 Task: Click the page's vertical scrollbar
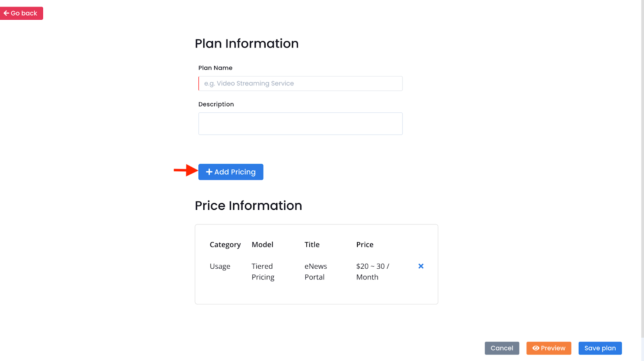coord(642,169)
